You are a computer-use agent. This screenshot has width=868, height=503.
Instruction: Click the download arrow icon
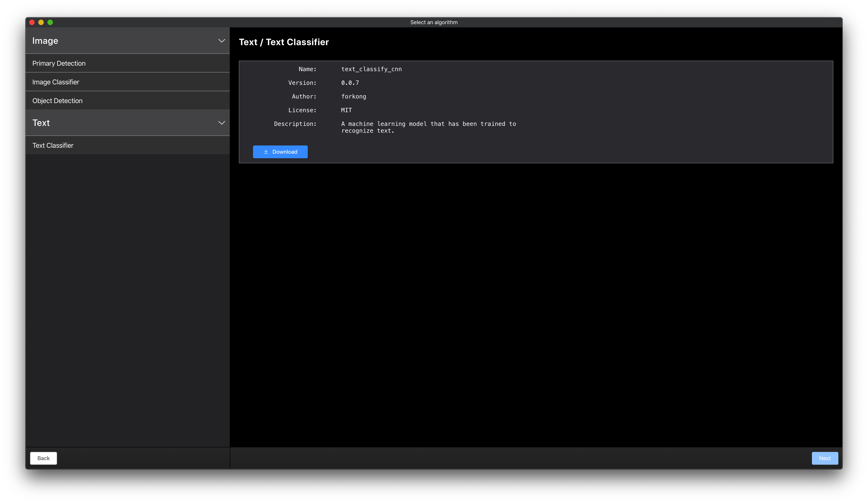[x=266, y=152]
